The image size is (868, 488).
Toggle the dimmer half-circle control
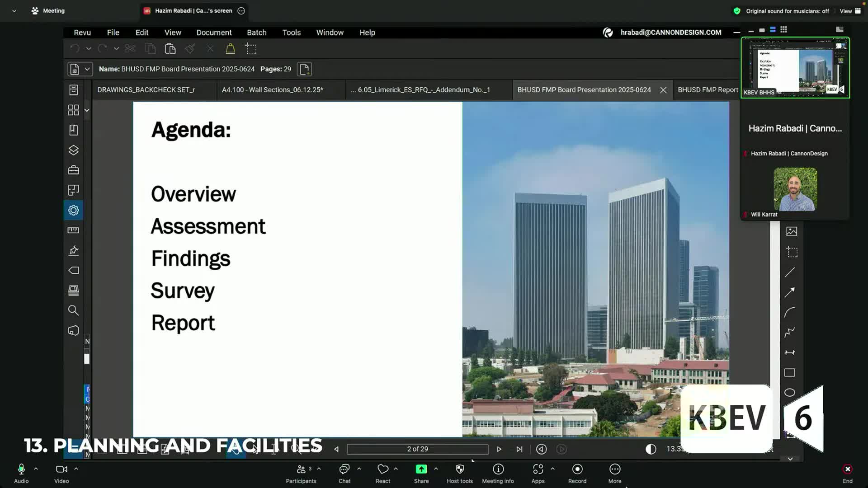click(651, 449)
